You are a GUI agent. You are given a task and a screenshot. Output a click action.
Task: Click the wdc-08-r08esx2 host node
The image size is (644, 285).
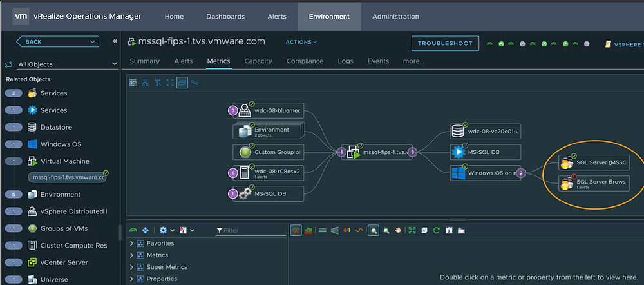268,173
